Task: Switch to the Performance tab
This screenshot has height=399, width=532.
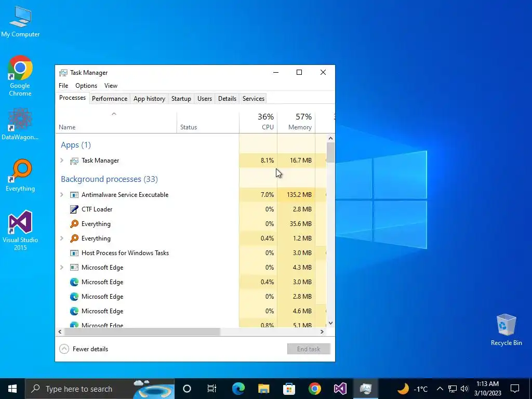Action: [110, 98]
